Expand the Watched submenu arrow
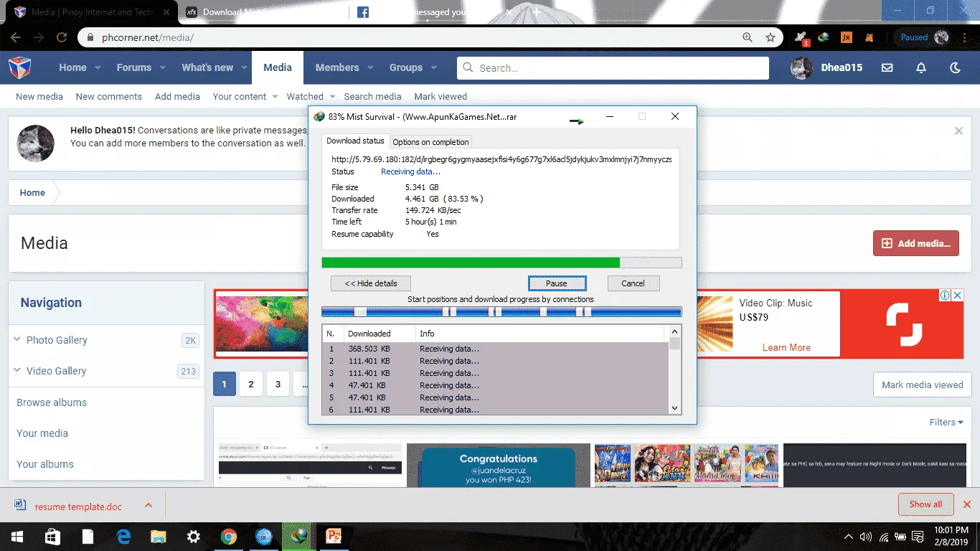Screen dimensions: 980x551 point(332,96)
